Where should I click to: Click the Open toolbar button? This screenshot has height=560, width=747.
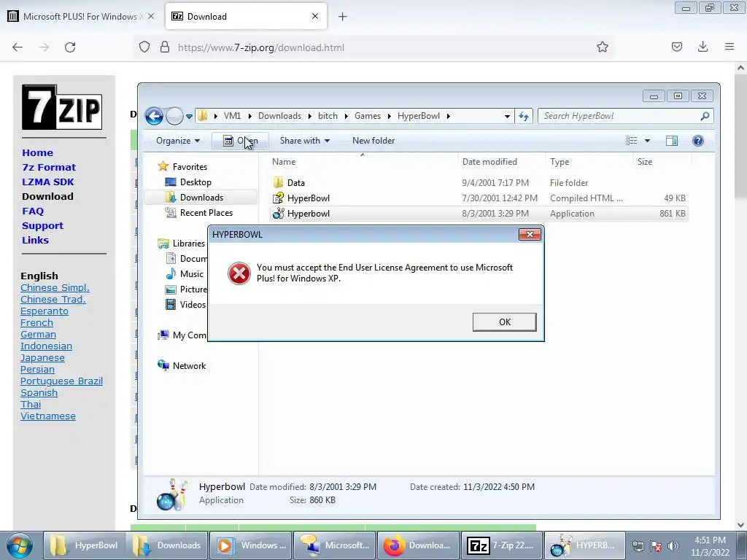point(241,141)
